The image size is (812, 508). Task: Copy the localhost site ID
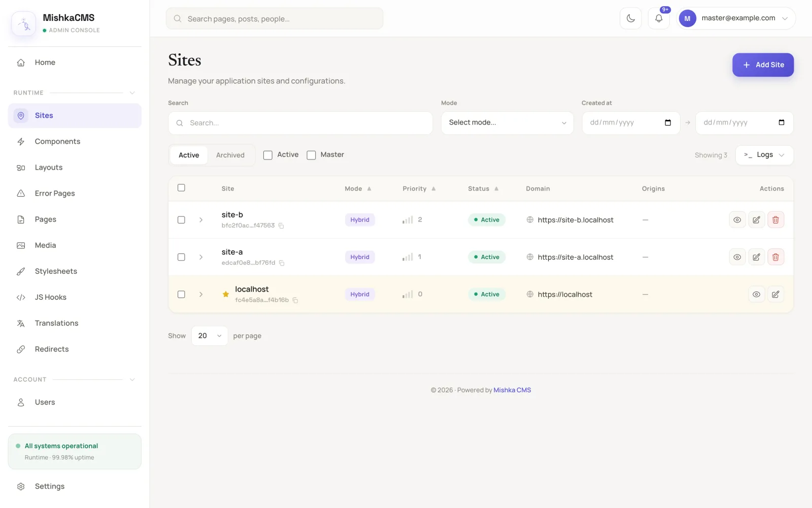point(295,300)
